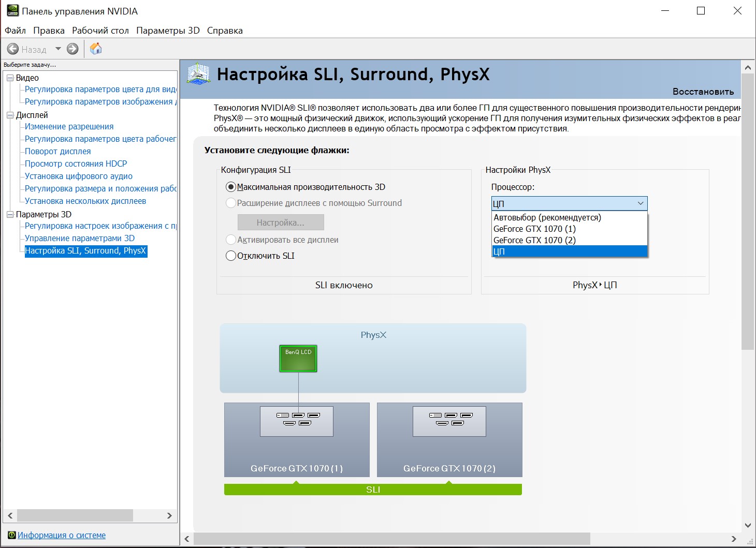Screen dimensions: 756x548
Task: Open 'Регулировка параметров цвета рабочего стола' task
Action: point(100,139)
